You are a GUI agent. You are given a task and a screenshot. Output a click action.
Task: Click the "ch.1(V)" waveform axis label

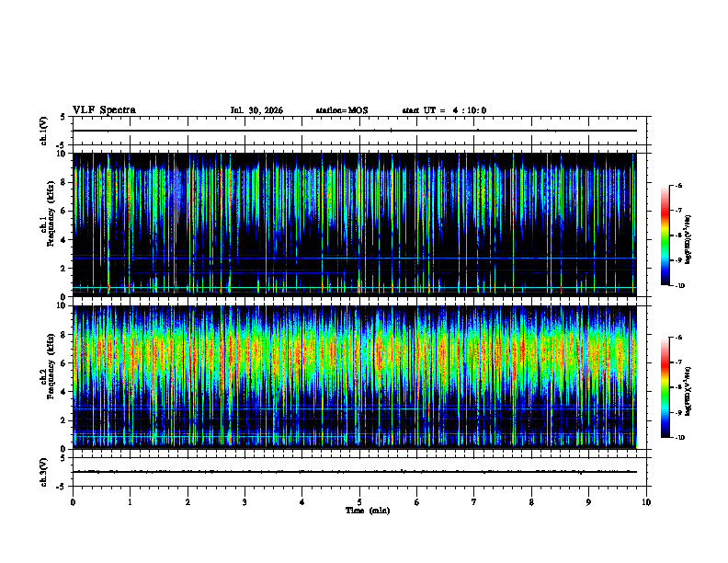click(44, 131)
